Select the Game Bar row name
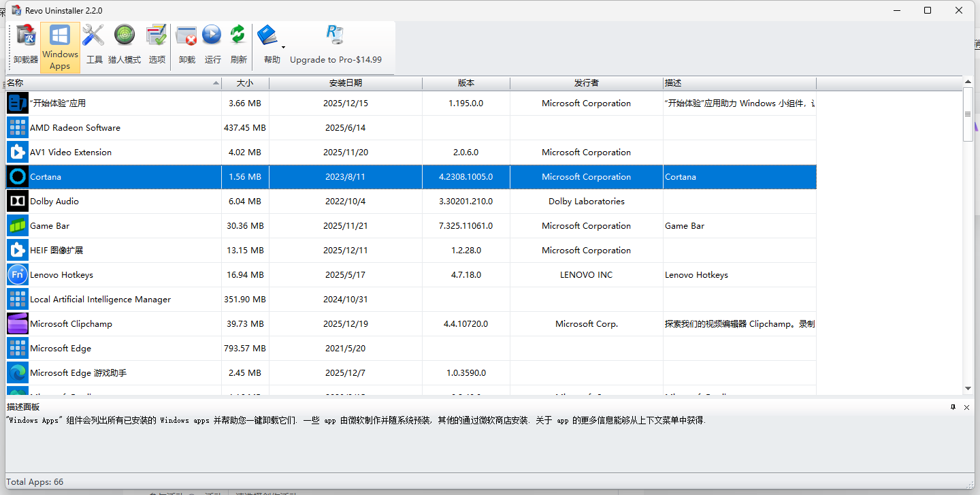The image size is (980, 495). [x=50, y=226]
